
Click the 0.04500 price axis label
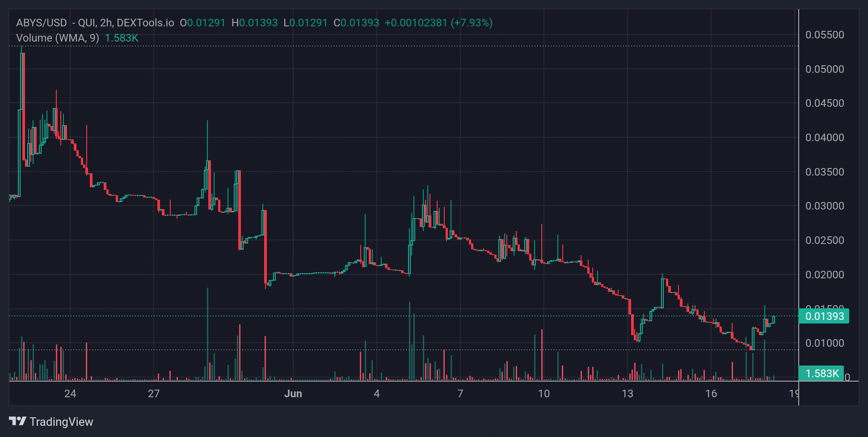click(825, 103)
